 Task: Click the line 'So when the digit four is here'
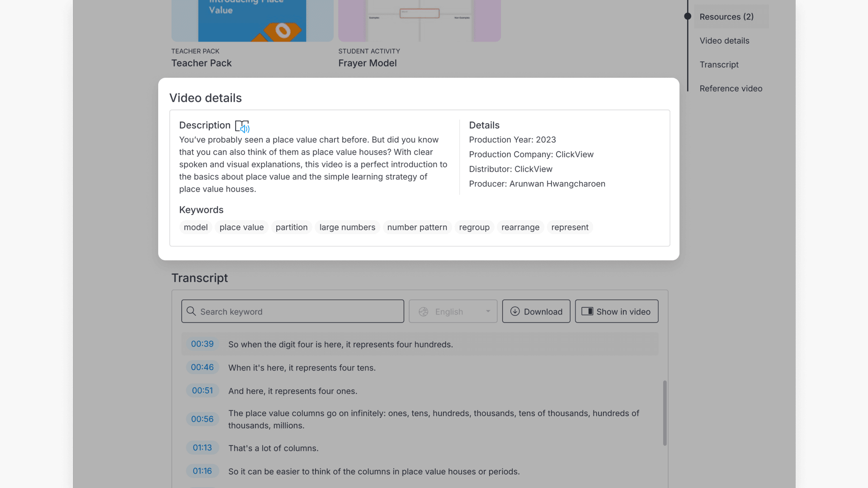pos(340,344)
